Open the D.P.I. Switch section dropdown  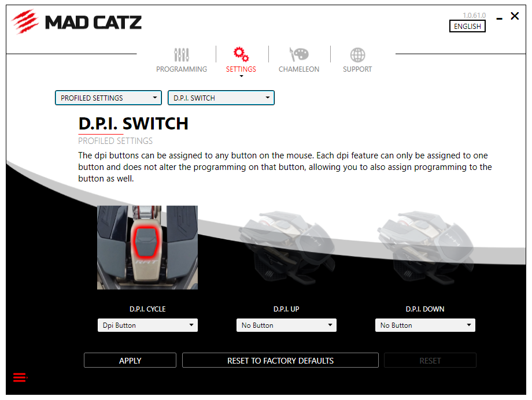(221, 98)
